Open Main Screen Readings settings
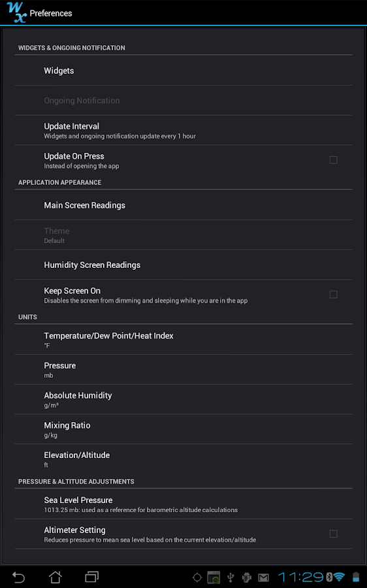Viewport: 367px width, 588px height. click(x=183, y=205)
